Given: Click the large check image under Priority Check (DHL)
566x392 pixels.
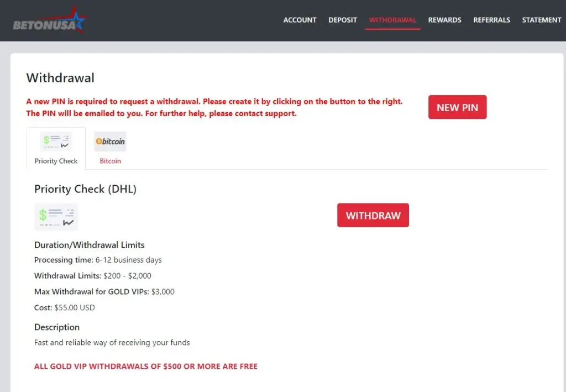Looking at the screenshot, I should 56,217.
